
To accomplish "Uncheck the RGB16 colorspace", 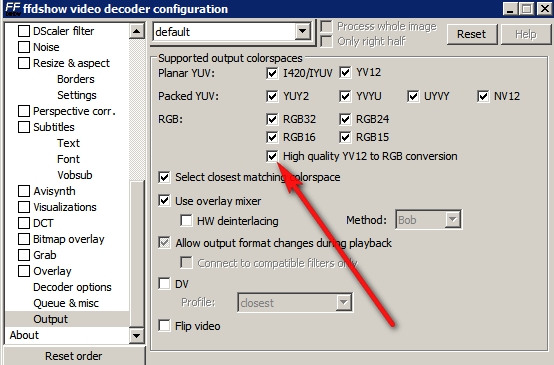I will [272, 137].
